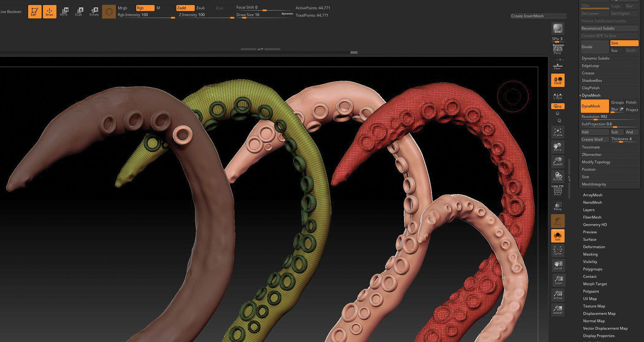The width and height of the screenshot is (644, 342).
Task: Click the DynaMesh orange button
Action: click(x=595, y=106)
